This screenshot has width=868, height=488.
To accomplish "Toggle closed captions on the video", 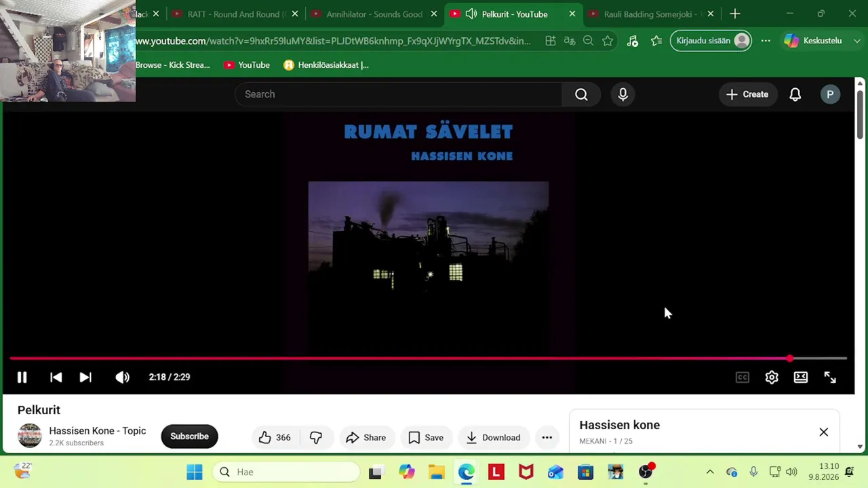I will pos(743,378).
